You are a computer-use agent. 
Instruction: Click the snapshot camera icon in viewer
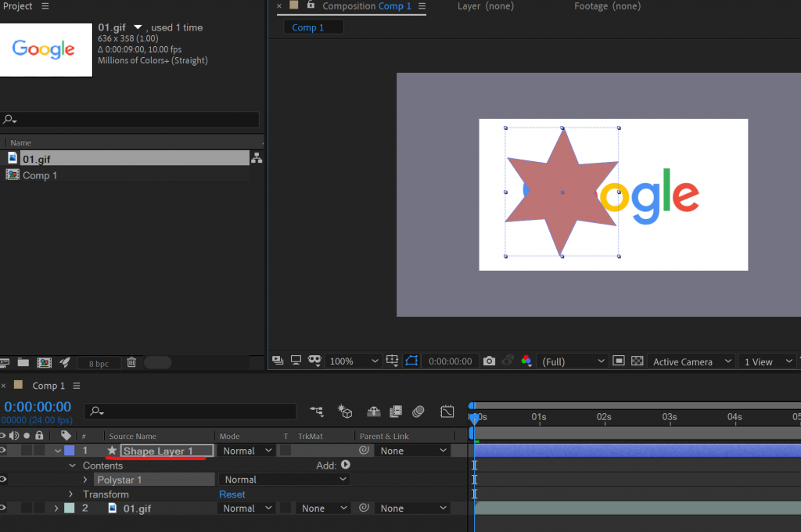coord(489,361)
